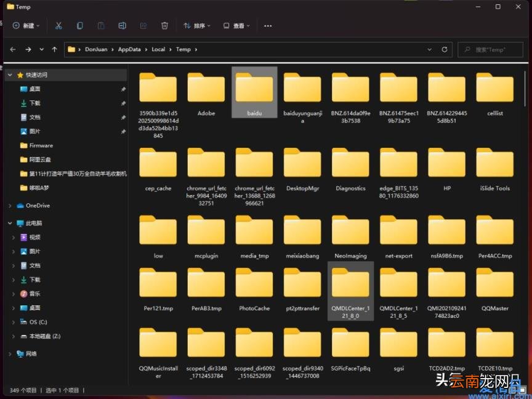Screen dimensions: 532x399
Task: Open the address bar history dropdown
Action: 430,49
